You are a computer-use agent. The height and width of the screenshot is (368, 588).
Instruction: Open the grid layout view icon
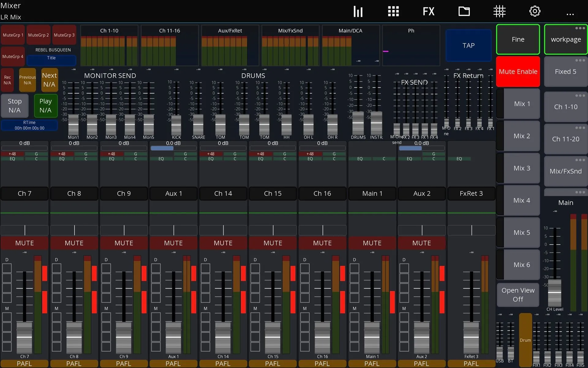click(393, 12)
